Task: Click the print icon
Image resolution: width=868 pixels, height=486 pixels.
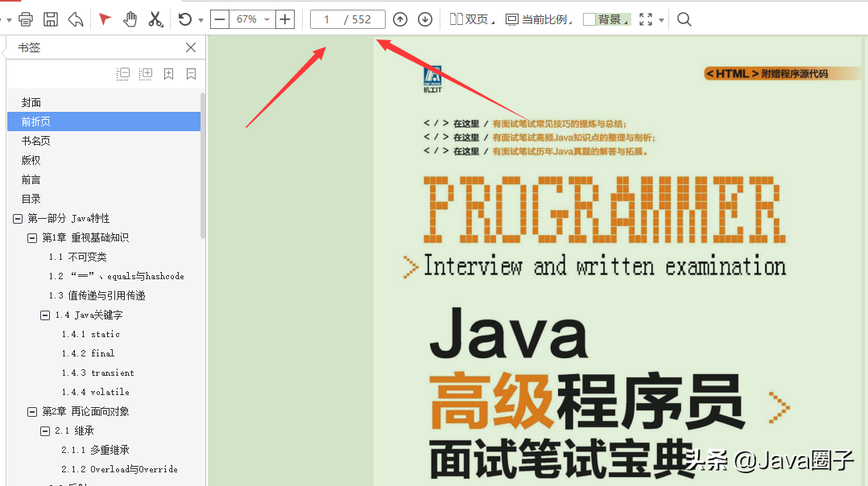Action: (26, 20)
